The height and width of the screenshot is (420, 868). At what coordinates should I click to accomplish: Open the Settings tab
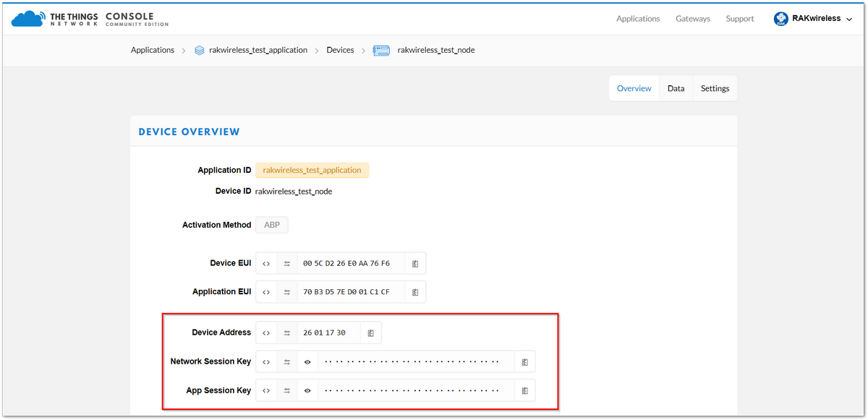tap(715, 88)
